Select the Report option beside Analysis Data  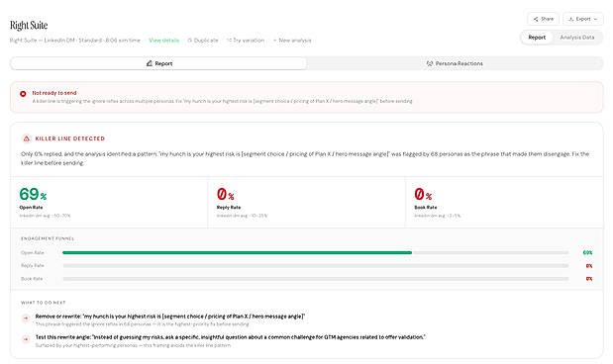[537, 38]
